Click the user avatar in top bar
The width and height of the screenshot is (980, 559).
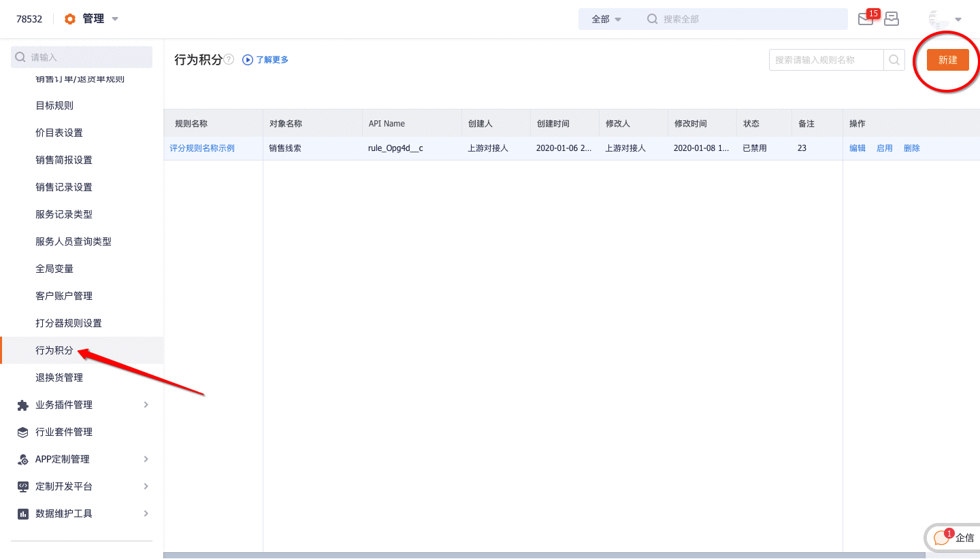pos(938,19)
